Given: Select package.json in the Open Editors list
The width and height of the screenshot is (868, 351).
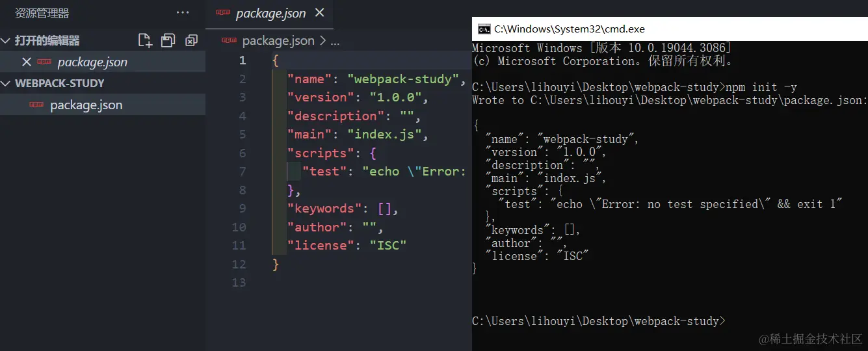Looking at the screenshot, I should click(103, 62).
